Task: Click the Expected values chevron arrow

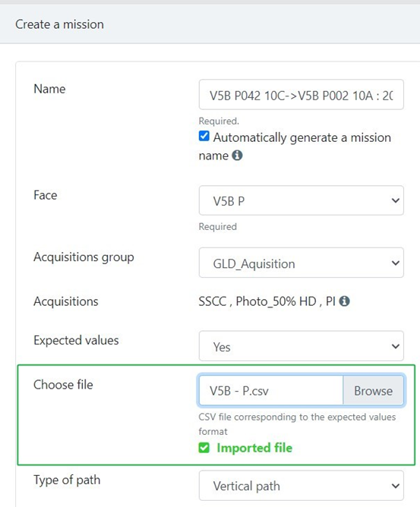Action: point(396,346)
